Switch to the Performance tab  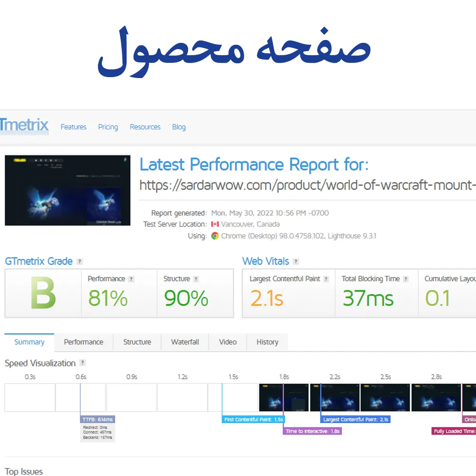pos(83,342)
